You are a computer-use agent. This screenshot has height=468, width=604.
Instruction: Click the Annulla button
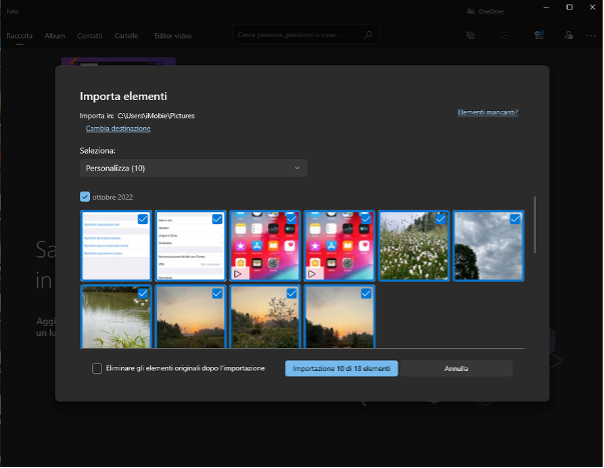pyautogui.click(x=456, y=368)
